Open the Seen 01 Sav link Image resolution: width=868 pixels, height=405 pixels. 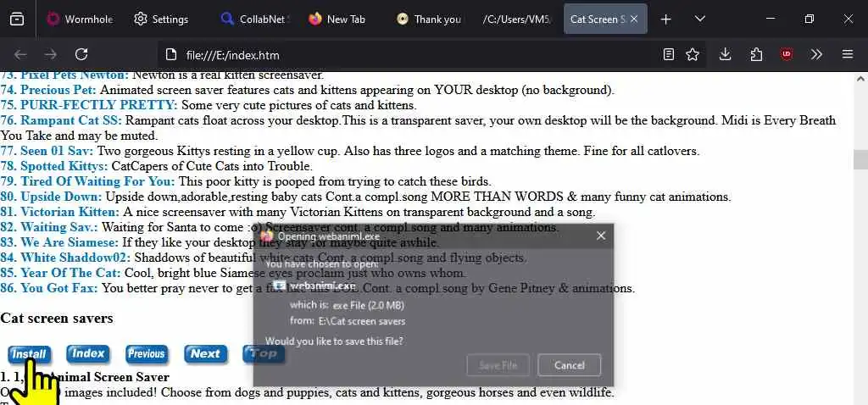(57, 151)
